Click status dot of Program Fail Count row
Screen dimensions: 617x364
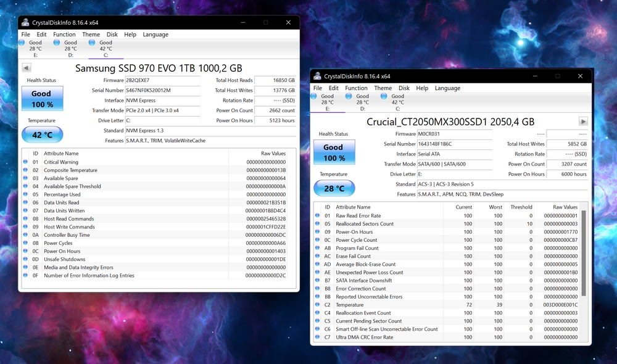tap(318, 248)
